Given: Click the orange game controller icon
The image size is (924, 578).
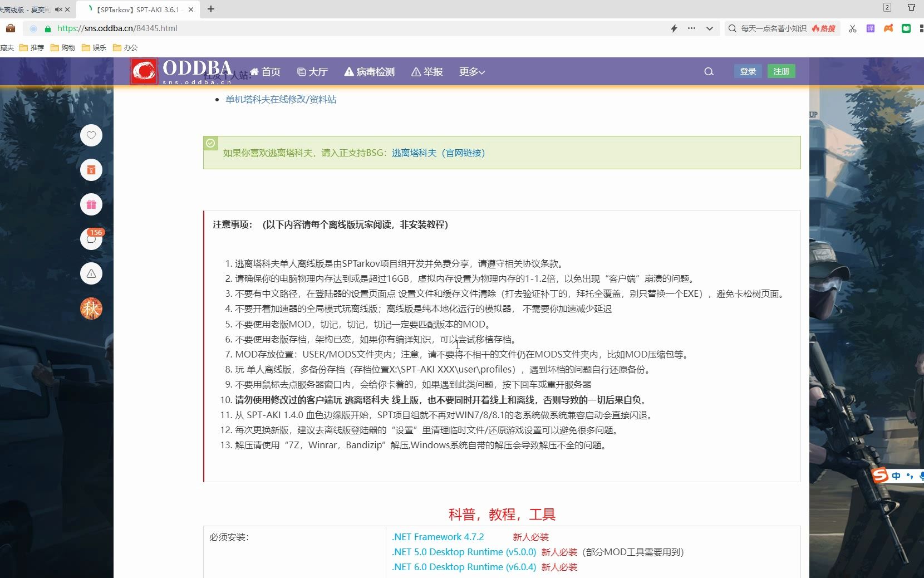Looking at the screenshot, I should 888,28.
